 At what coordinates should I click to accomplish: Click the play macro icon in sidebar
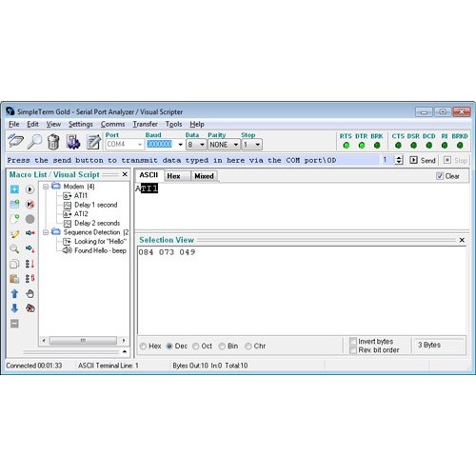click(30, 189)
